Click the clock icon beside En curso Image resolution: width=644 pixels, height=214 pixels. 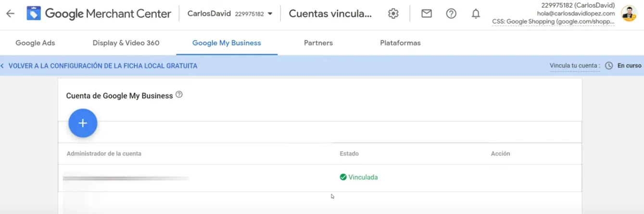[608, 66]
